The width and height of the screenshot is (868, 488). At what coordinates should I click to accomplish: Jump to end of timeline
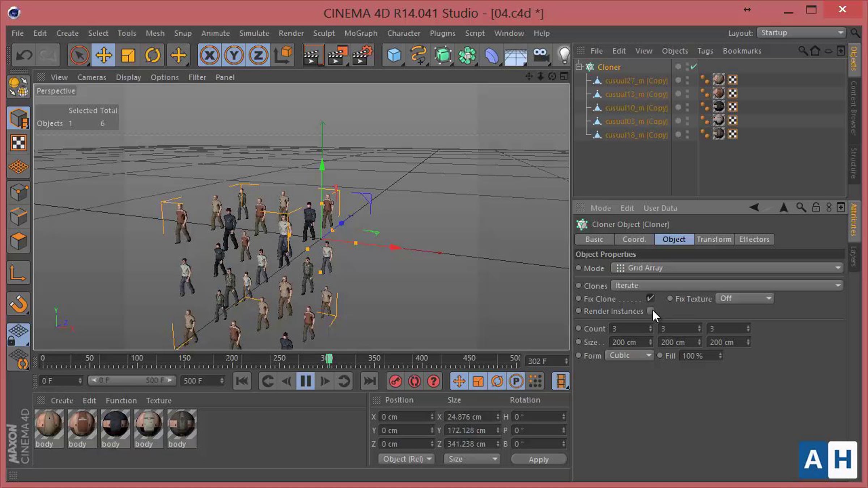369,381
